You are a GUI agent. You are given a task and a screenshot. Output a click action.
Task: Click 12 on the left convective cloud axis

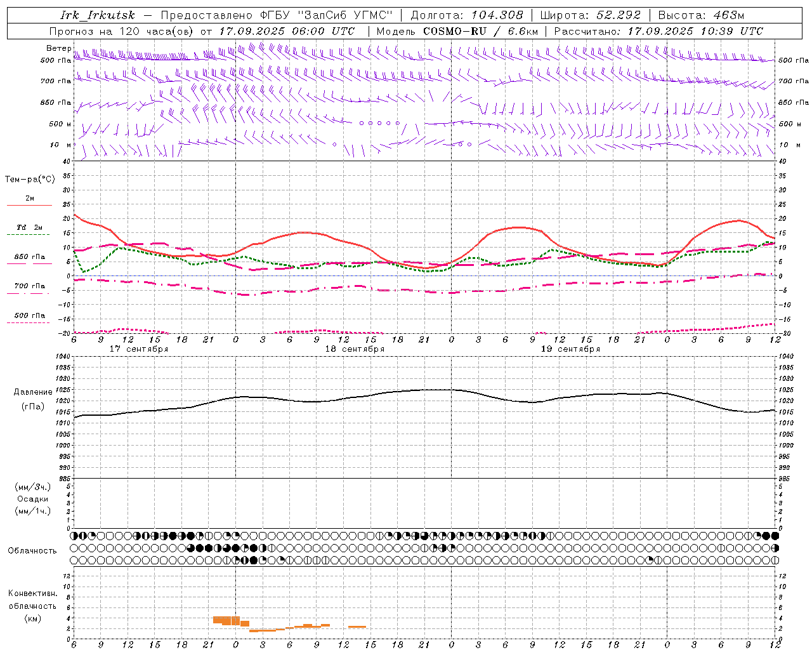67,576
